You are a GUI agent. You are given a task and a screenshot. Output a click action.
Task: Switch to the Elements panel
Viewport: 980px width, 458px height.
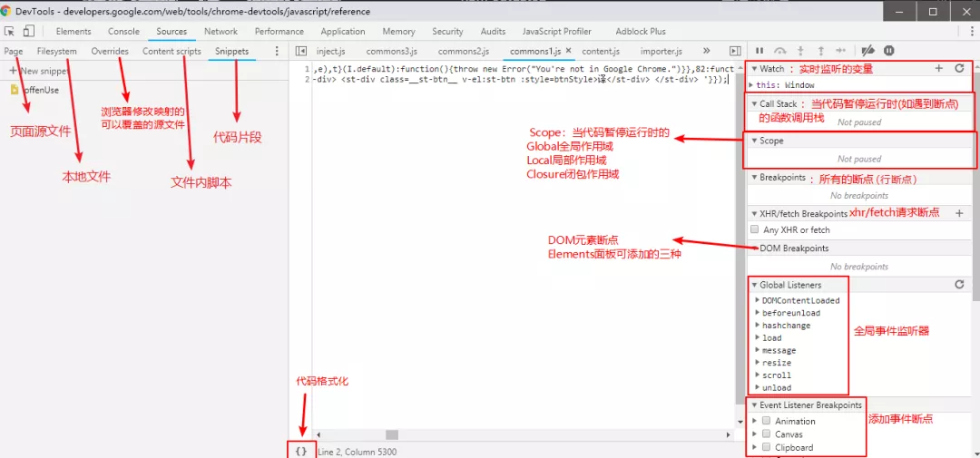73,31
